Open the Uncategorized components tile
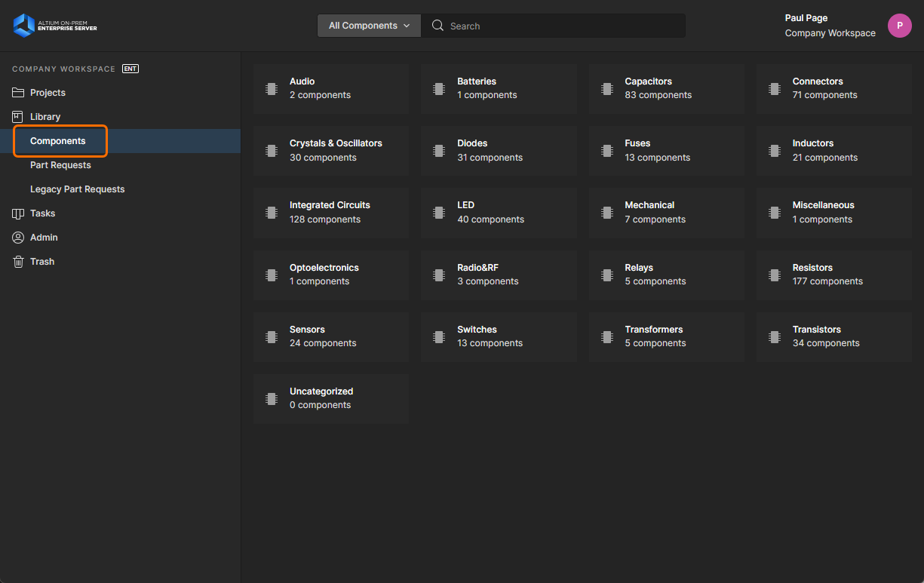924x583 pixels. pos(330,398)
